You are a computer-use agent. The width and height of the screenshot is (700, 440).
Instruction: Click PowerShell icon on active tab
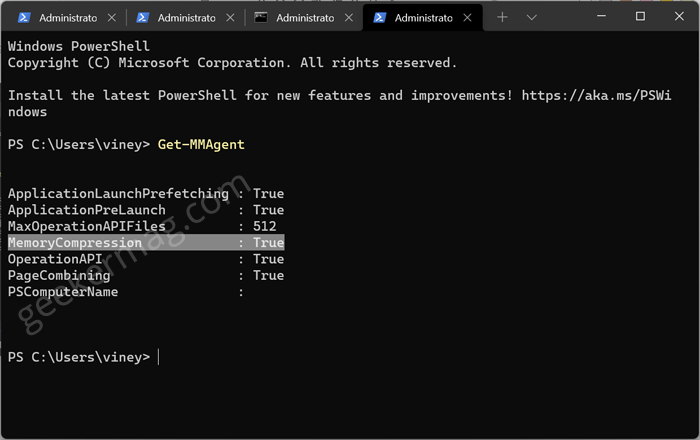point(379,17)
